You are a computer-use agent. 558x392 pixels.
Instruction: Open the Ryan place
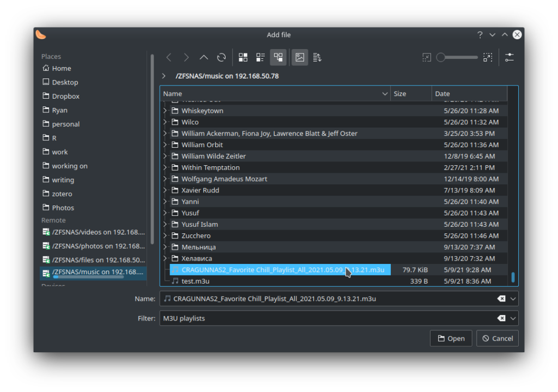click(54, 110)
